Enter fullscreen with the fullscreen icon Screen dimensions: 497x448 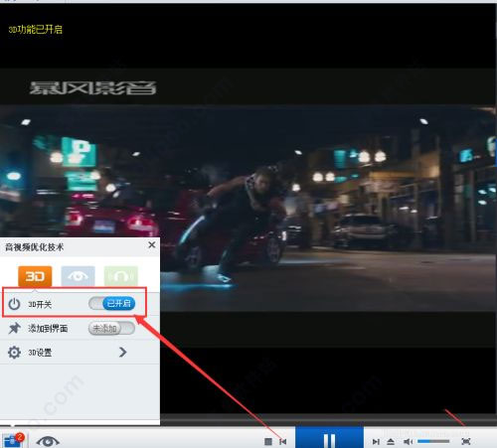466,441
